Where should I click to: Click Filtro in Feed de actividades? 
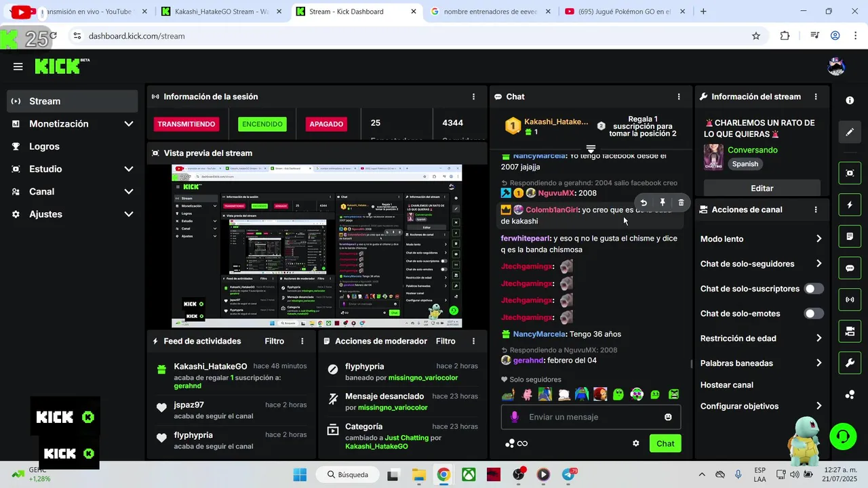275,342
